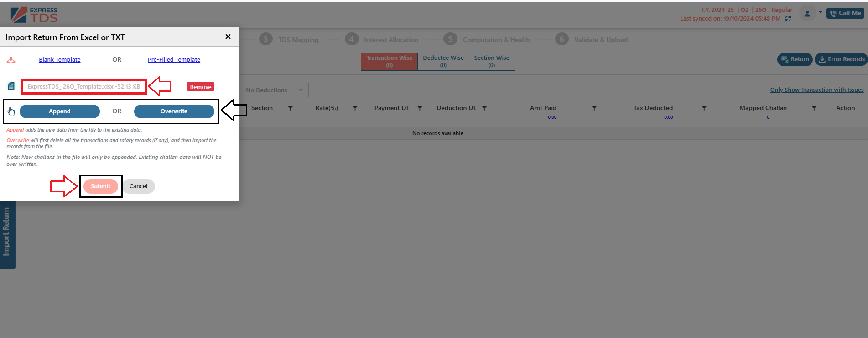This screenshot has width=868, height=338.
Task: Open the Blank Template link
Action: coord(60,59)
